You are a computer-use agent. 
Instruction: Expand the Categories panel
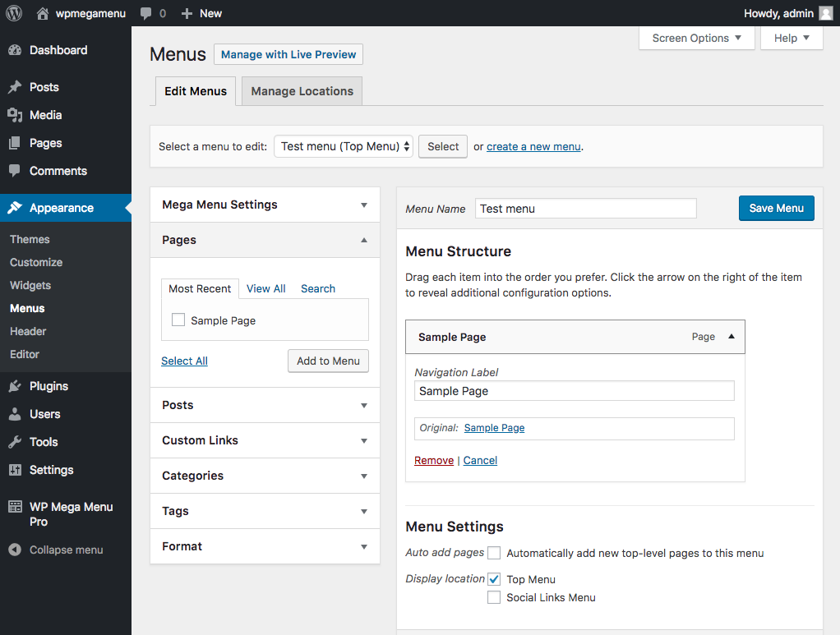(265, 476)
